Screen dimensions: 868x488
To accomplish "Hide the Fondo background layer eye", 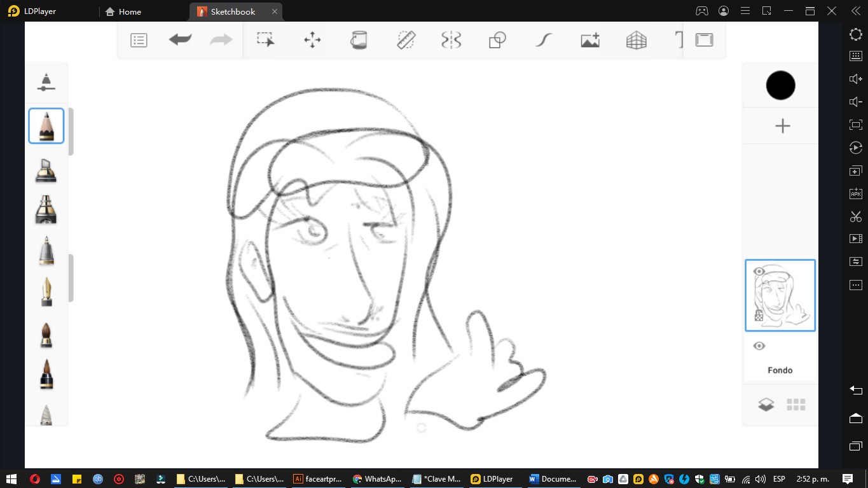I will [x=759, y=346].
